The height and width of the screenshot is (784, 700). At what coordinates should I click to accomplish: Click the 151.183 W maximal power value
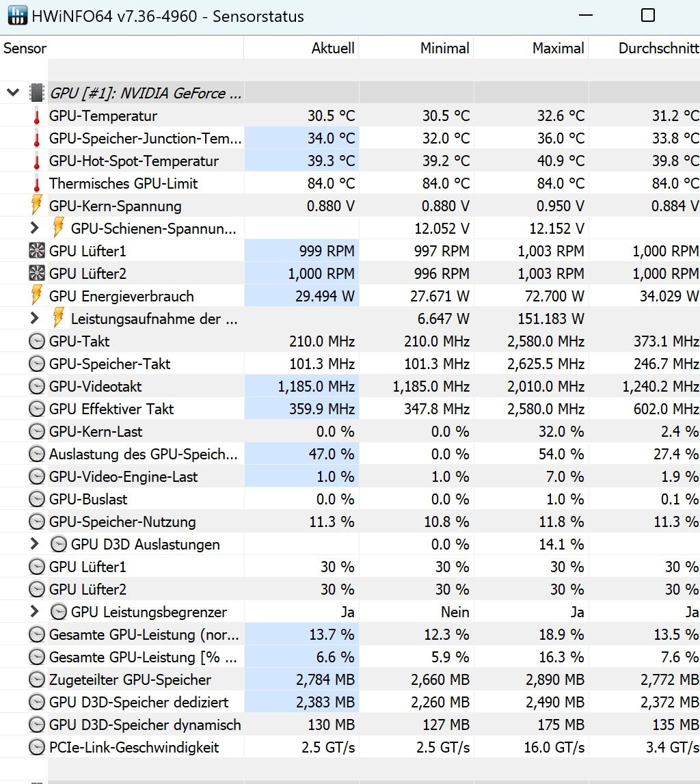pyautogui.click(x=551, y=319)
